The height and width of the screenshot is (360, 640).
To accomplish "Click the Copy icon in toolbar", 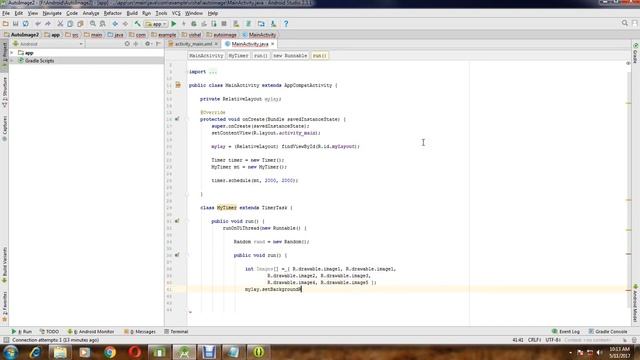I will click(70, 24).
